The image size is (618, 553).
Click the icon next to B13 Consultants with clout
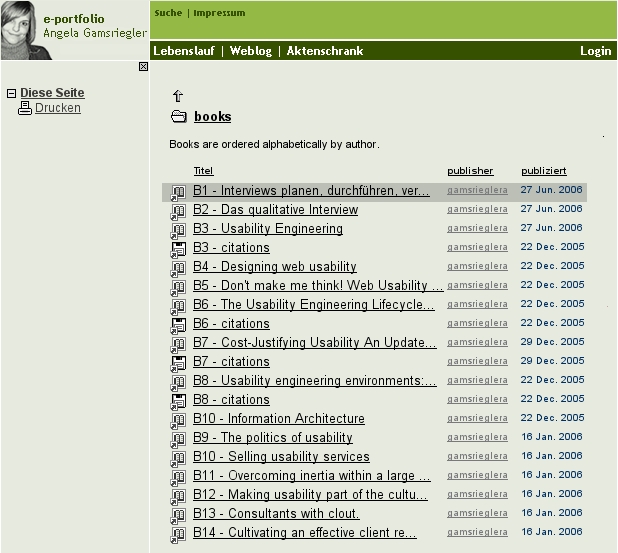pyautogui.click(x=178, y=515)
